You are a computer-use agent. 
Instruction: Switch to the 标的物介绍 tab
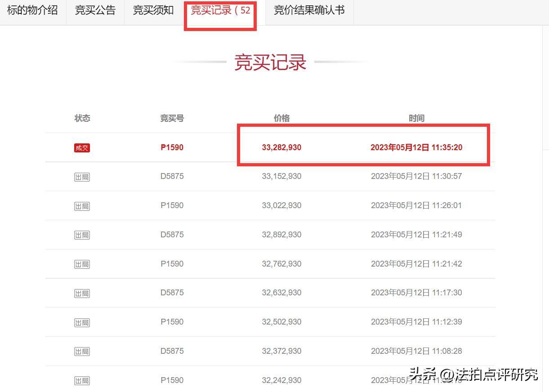[x=31, y=11]
